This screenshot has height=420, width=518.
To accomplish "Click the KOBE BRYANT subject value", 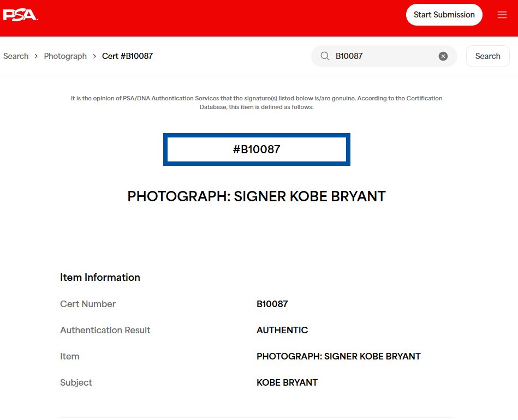I will click(287, 382).
